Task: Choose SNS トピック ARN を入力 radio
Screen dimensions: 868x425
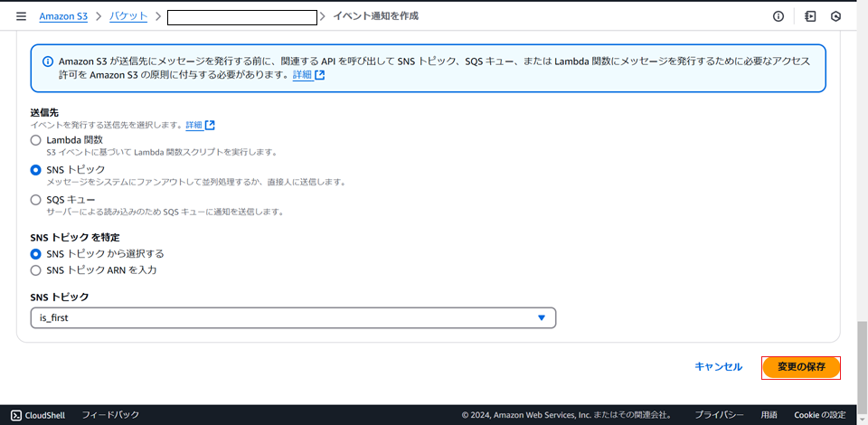Action: click(x=35, y=270)
